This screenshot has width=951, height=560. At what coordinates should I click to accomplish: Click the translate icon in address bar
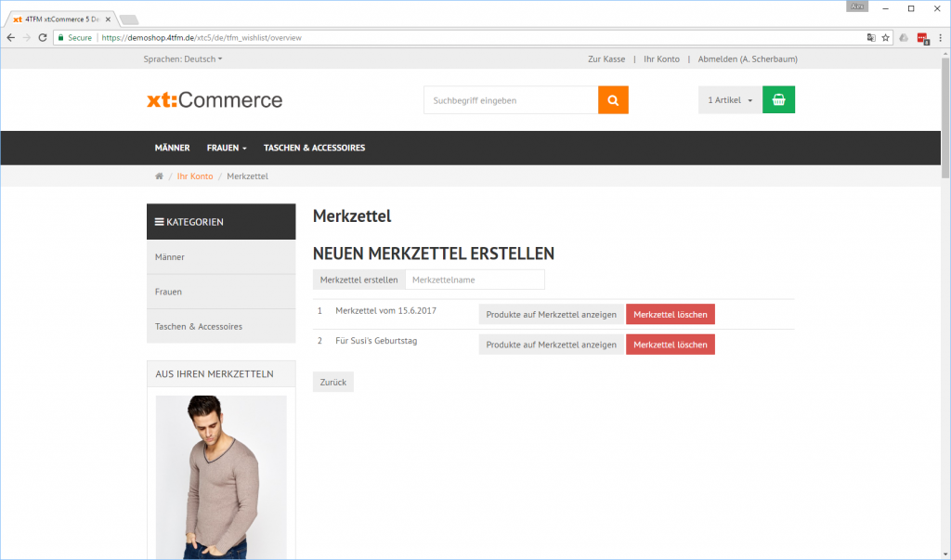pyautogui.click(x=870, y=38)
